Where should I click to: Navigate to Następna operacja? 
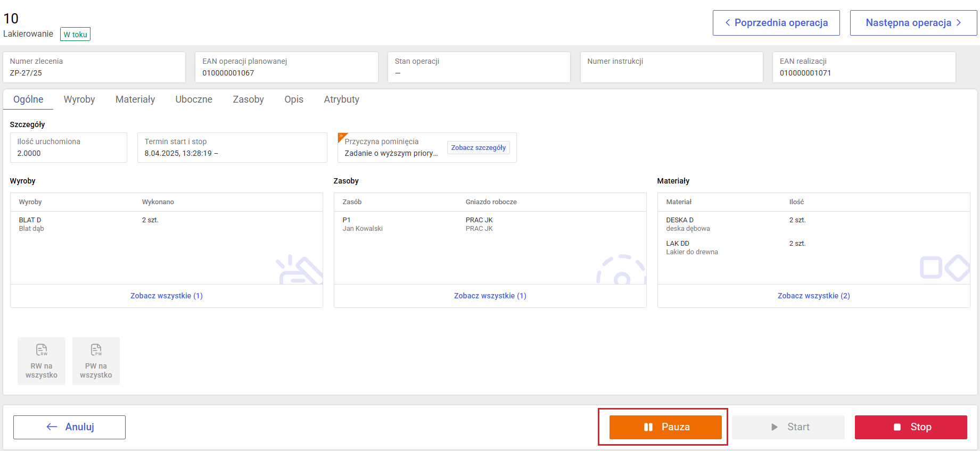(913, 23)
